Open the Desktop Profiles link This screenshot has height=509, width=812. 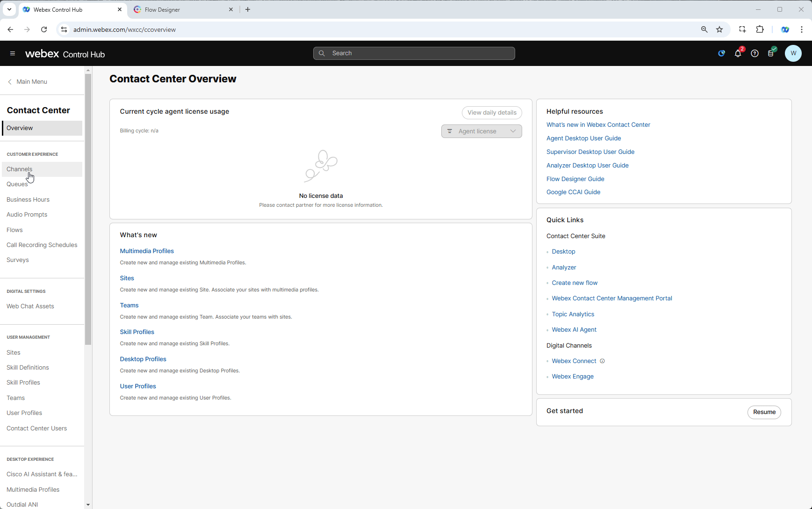143,359
